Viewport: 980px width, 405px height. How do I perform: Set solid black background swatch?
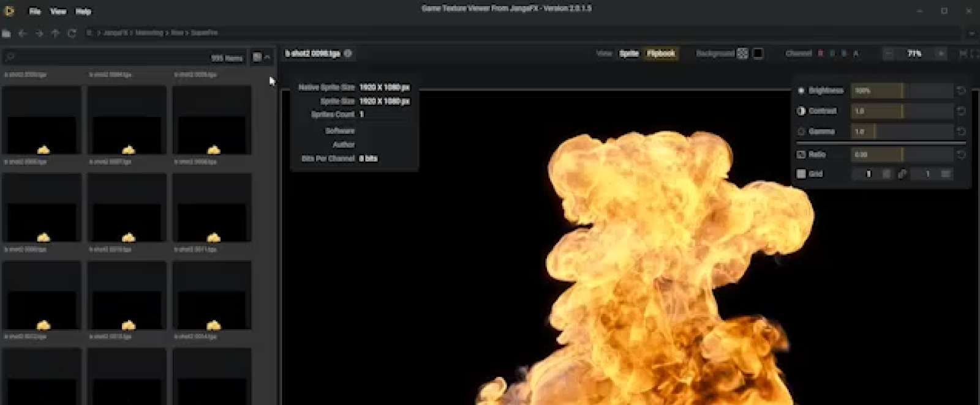point(758,54)
